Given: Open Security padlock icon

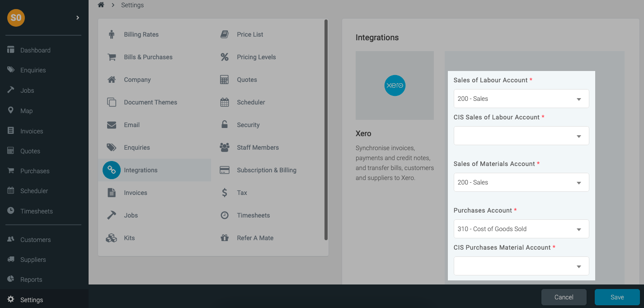Looking at the screenshot, I should pos(225,125).
